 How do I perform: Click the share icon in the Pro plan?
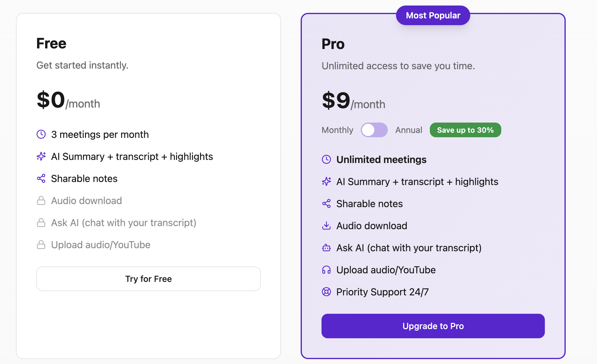(326, 203)
